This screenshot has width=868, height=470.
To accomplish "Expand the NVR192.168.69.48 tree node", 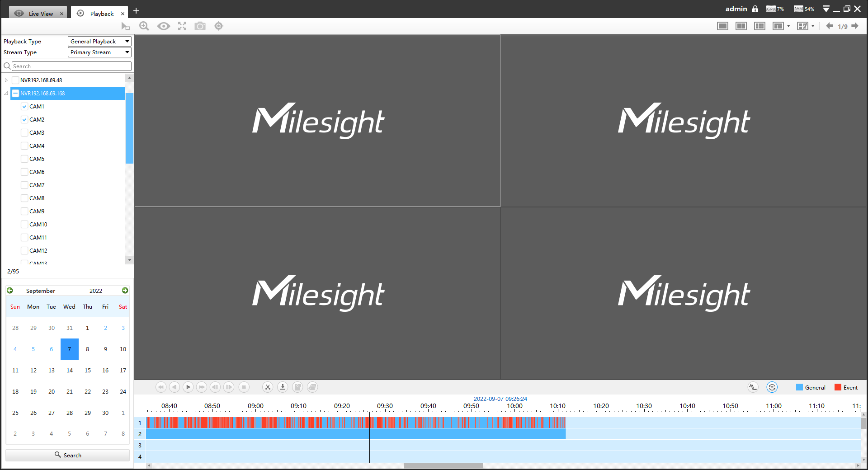I will coord(6,80).
